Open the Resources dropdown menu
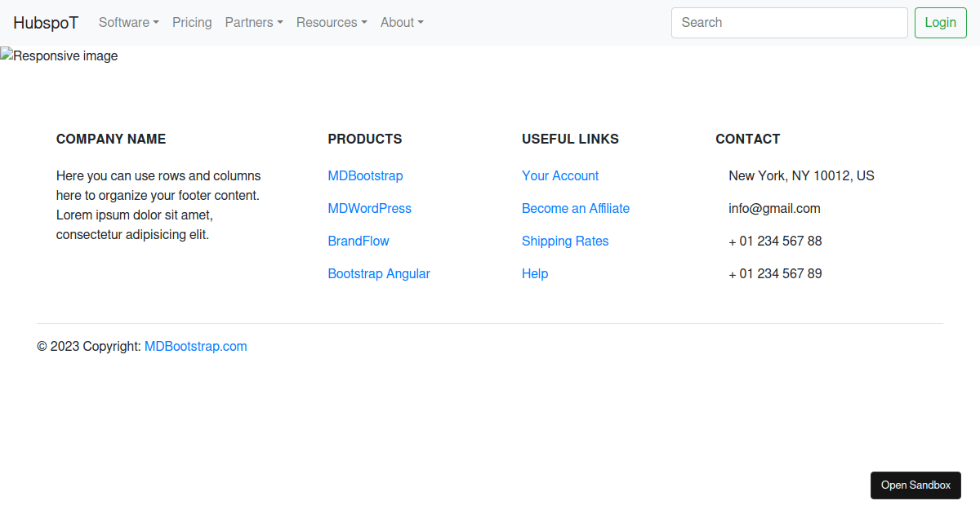 pos(331,23)
